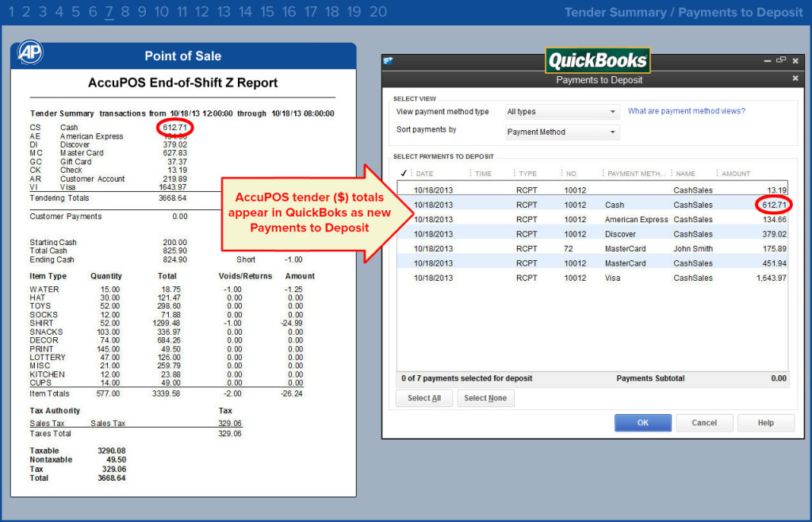
Task: Go to page 5 in the number strip
Action: [x=75, y=11]
